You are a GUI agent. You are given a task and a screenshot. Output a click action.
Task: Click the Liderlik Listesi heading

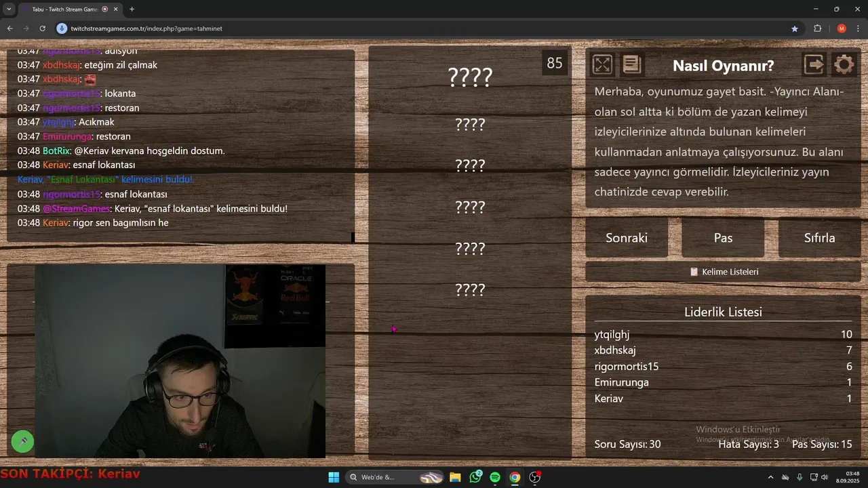coord(723,312)
